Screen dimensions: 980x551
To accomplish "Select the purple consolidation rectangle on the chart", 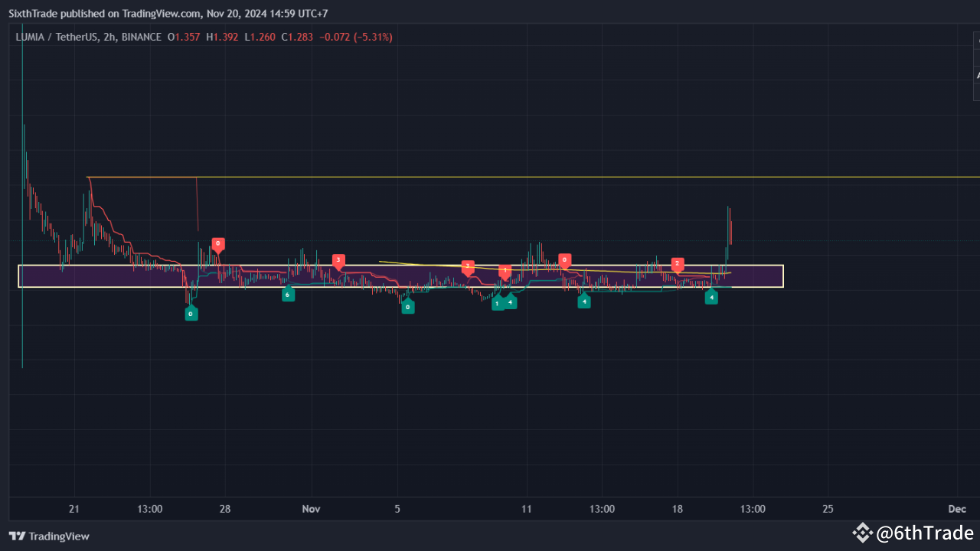I will pos(400,277).
